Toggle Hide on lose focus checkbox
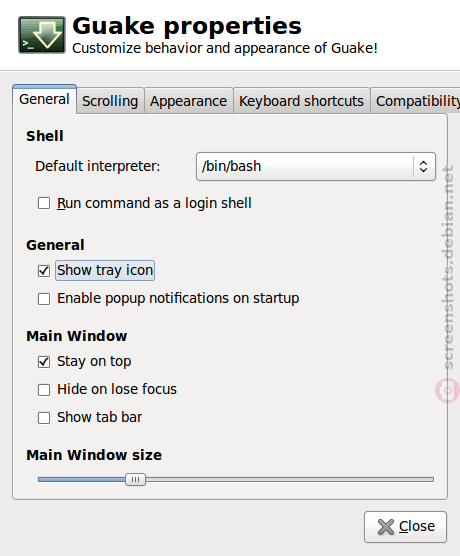The width and height of the screenshot is (460, 556). tap(44, 390)
